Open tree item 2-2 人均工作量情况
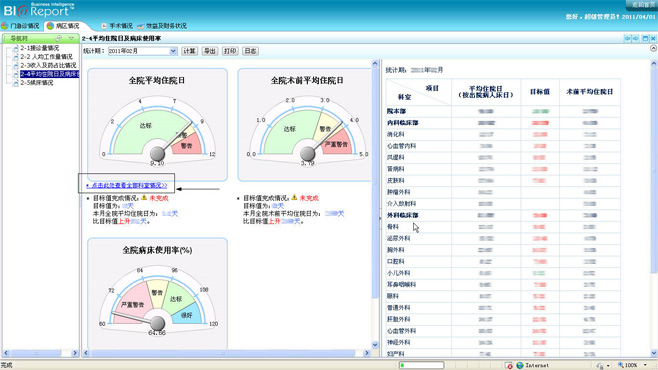The image size is (658, 370). click(46, 57)
